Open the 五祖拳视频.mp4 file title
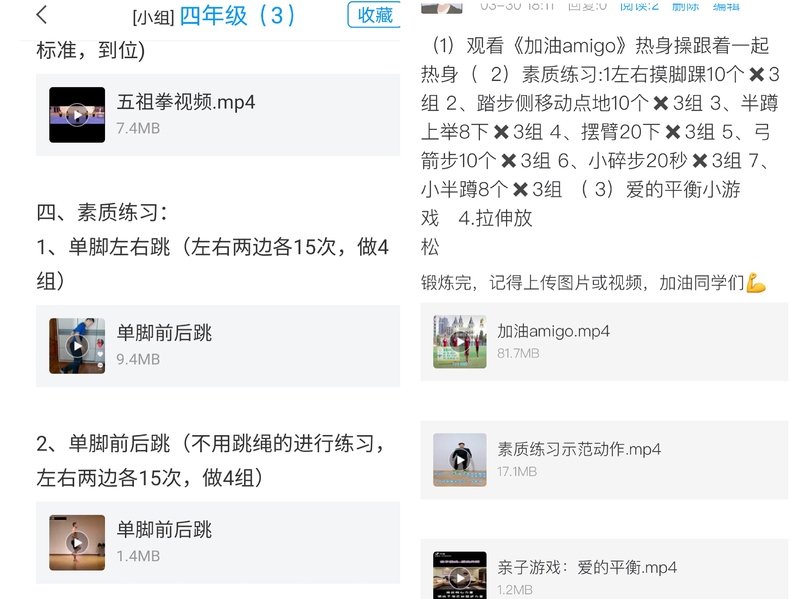 [186, 102]
